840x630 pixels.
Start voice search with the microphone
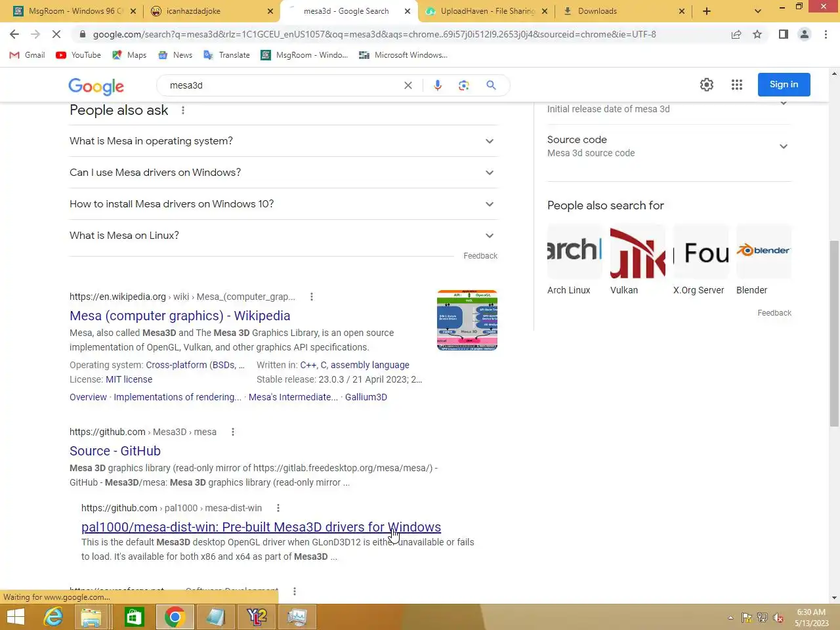(x=438, y=85)
